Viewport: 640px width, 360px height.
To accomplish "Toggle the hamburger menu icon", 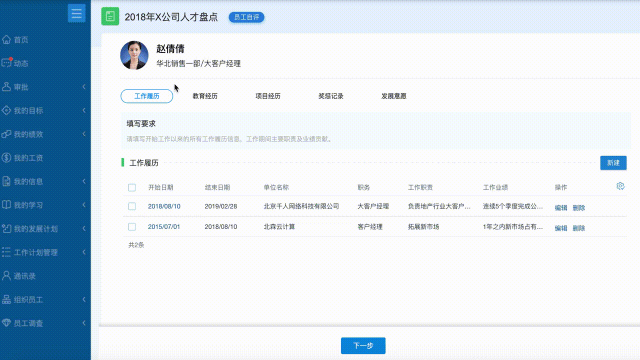I will coord(76,13).
